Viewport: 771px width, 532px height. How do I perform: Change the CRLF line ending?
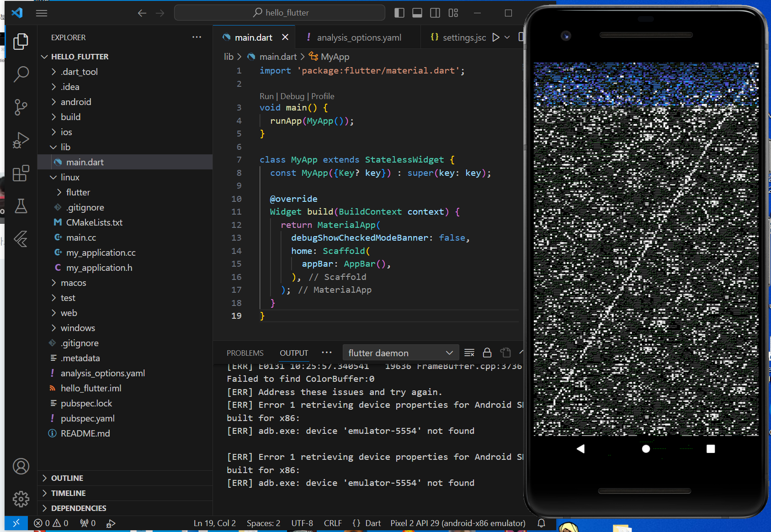coord(333,523)
